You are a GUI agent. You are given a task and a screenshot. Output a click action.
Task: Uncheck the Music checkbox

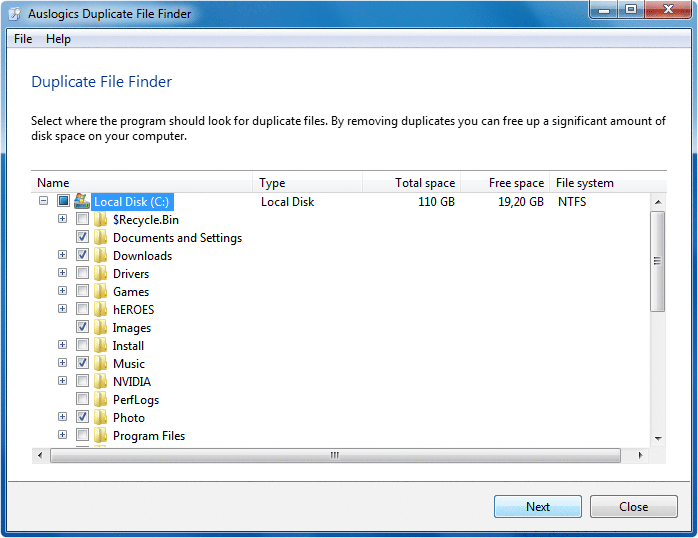click(x=82, y=363)
